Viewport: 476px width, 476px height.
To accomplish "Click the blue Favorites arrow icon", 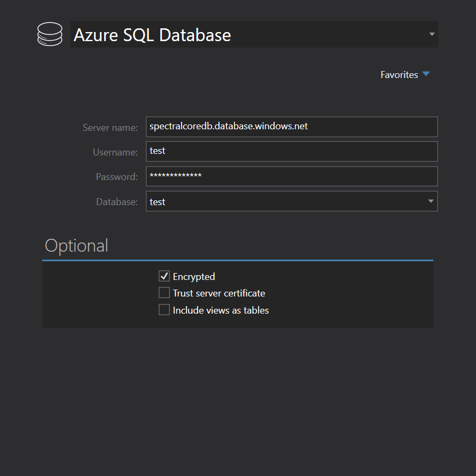I will coord(426,74).
